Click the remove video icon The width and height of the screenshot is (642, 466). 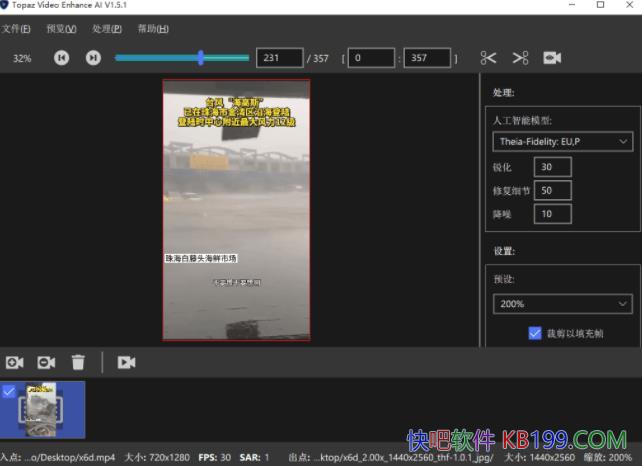(46, 362)
